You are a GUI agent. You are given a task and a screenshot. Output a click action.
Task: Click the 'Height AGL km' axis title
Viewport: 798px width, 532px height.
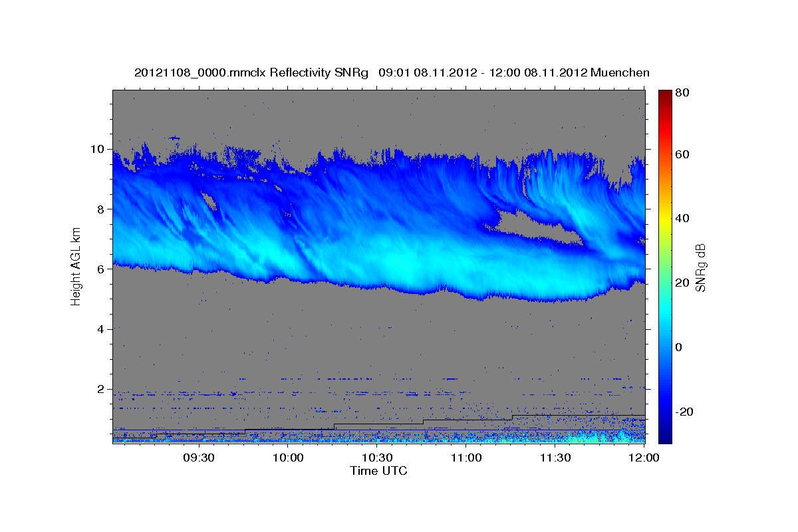point(76,268)
